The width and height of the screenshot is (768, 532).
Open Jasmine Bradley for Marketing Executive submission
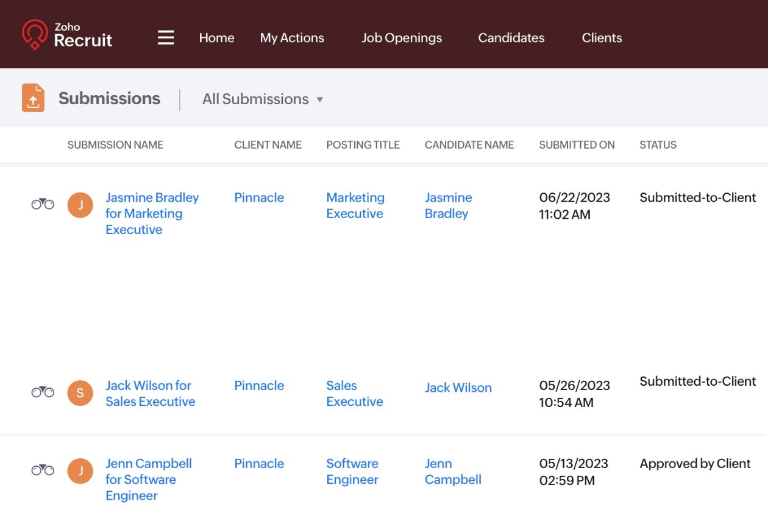click(x=151, y=213)
